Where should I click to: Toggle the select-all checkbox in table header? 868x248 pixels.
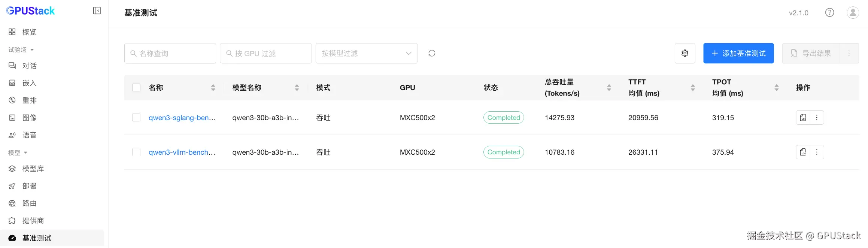136,88
